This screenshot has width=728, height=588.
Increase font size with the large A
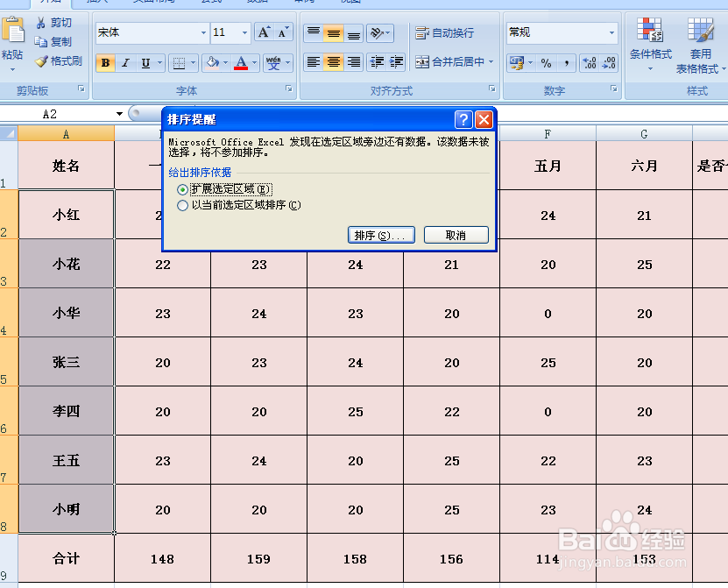pyautogui.click(x=264, y=32)
